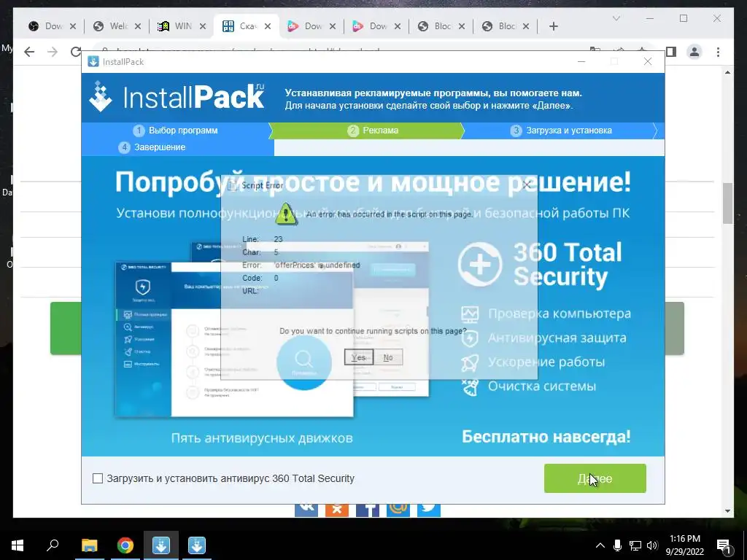Screen dimensions: 747x560
Task: Open network settings tray icon
Action: 635,545
